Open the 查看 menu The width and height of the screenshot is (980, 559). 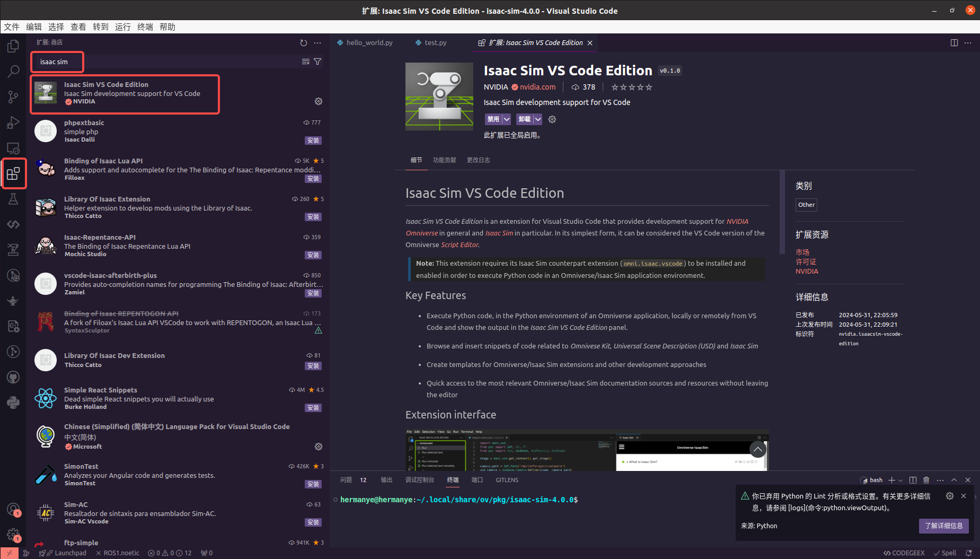coord(78,27)
